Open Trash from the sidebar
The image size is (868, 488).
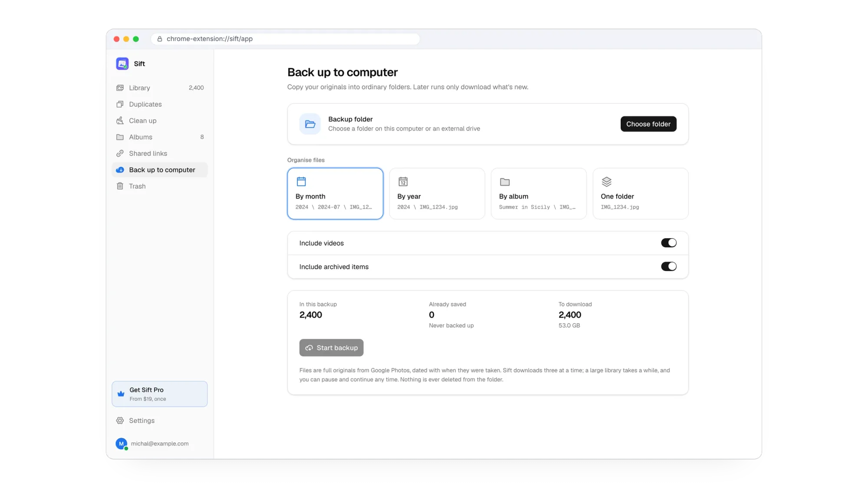click(x=160, y=186)
